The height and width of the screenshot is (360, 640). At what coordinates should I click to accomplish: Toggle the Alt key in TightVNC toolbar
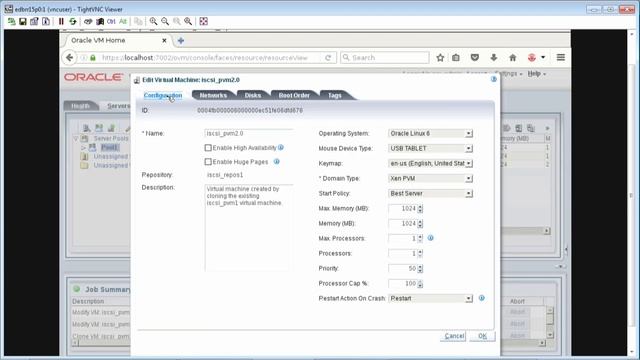(122, 21)
